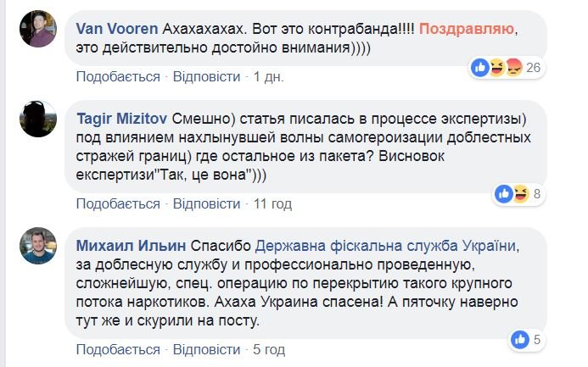Like Van Vooren's comment via Подобається

118,76
